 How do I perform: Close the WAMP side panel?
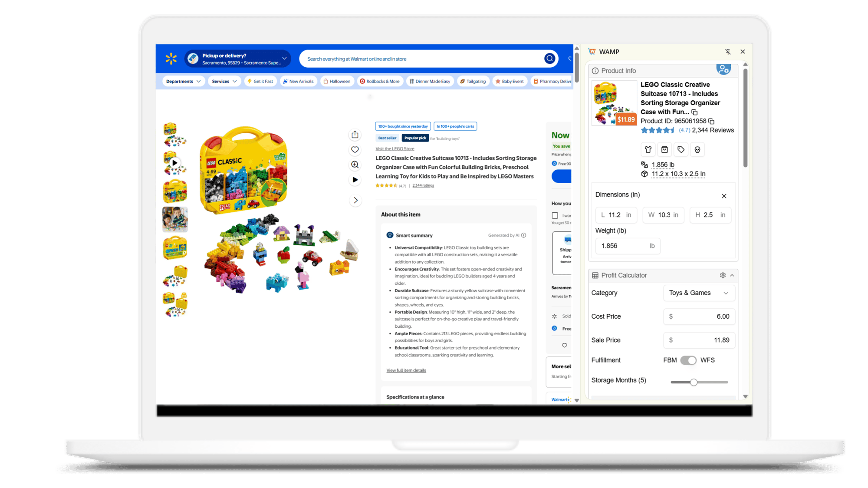pos(743,52)
